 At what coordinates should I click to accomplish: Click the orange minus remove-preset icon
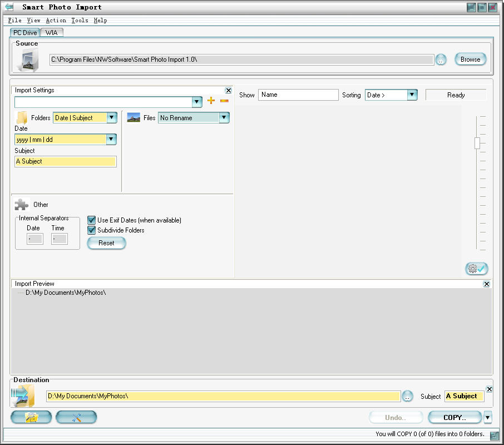click(224, 101)
